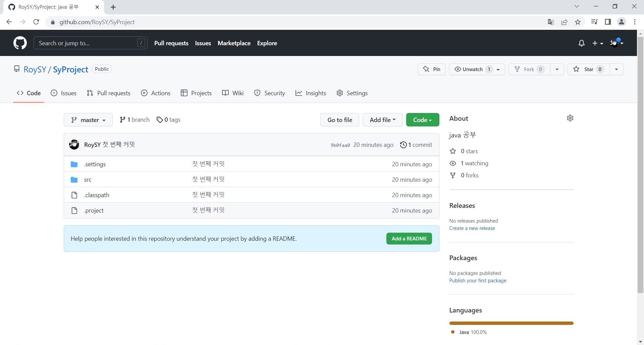Open the Chrome three-dot menu

(x=635, y=22)
